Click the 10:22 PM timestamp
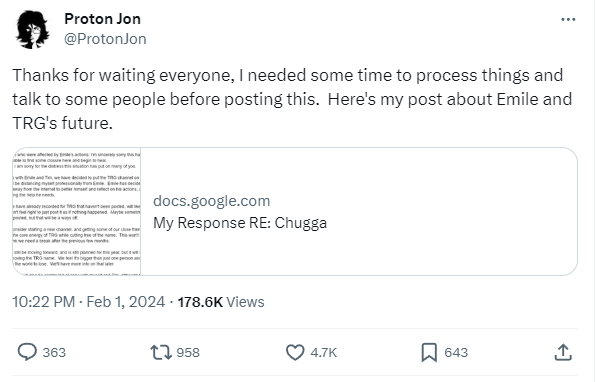Screen dimensions: 596x382 tap(43, 302)
